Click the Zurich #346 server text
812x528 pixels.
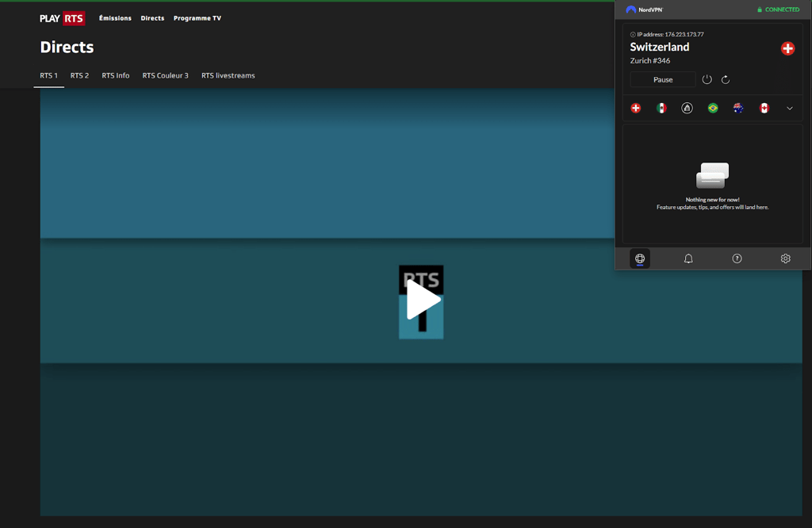(650, 60)
